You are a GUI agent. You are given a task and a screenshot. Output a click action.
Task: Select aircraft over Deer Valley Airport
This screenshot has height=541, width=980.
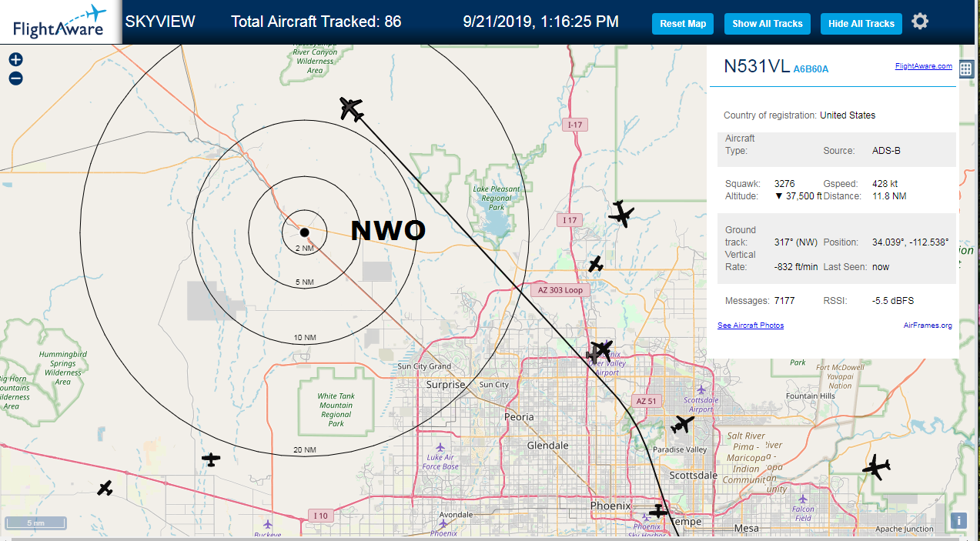pos(601,351)
